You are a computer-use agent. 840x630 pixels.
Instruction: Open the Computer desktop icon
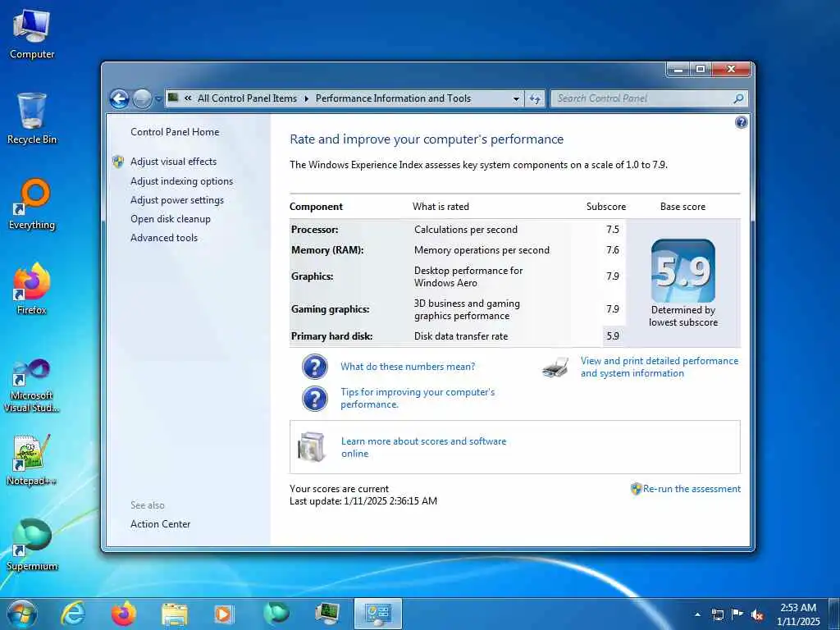click(32, 33)
